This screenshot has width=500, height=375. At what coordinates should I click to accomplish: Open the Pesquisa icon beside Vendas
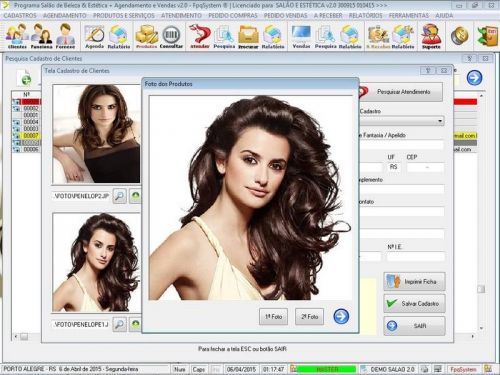click(x=325, y=36)
